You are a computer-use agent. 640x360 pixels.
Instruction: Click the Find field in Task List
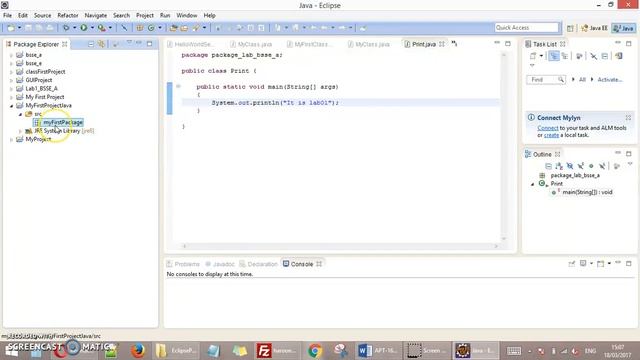(x=546, y=80)
